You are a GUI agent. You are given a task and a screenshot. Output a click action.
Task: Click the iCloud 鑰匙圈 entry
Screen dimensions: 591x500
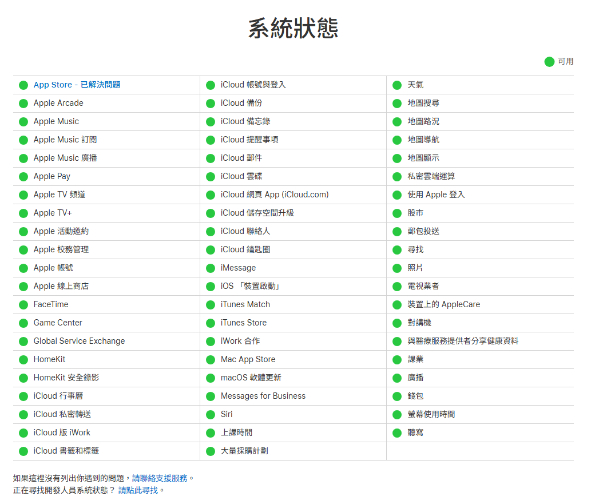point(245,249)
